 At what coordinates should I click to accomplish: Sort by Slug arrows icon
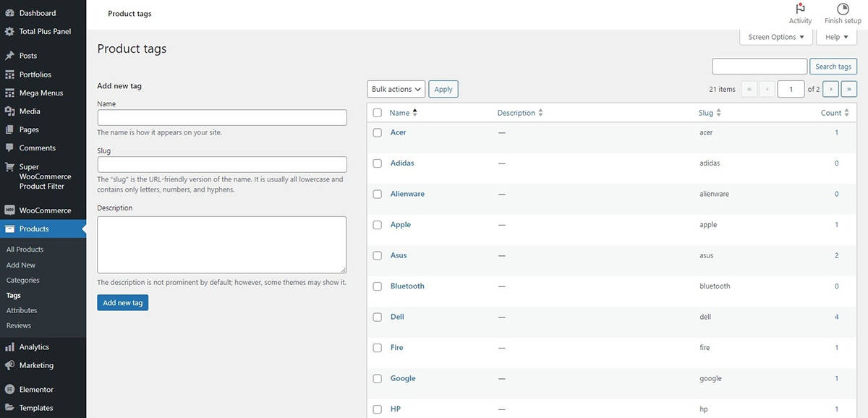tap(718, 113)
